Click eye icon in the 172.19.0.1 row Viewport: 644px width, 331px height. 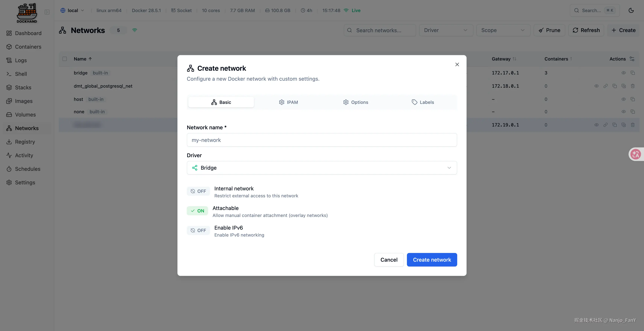point(596,125)
